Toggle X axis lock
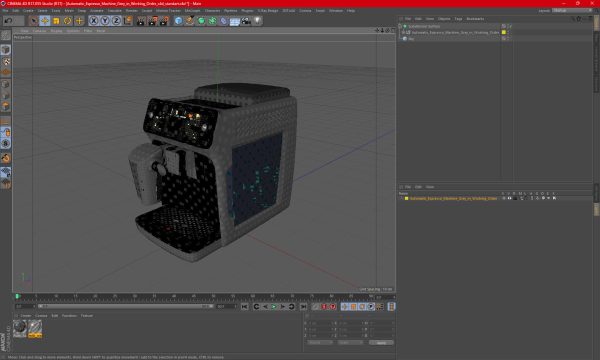Image resolution: width=600 pixels, height=360 pixels. 94,21
